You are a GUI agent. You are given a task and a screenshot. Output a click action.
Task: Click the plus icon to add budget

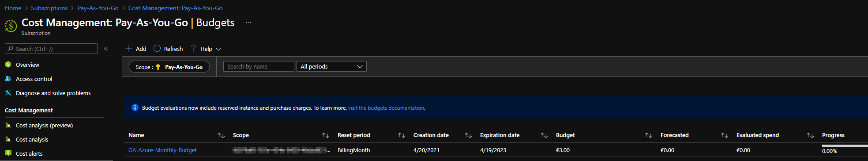coord(129,48)
